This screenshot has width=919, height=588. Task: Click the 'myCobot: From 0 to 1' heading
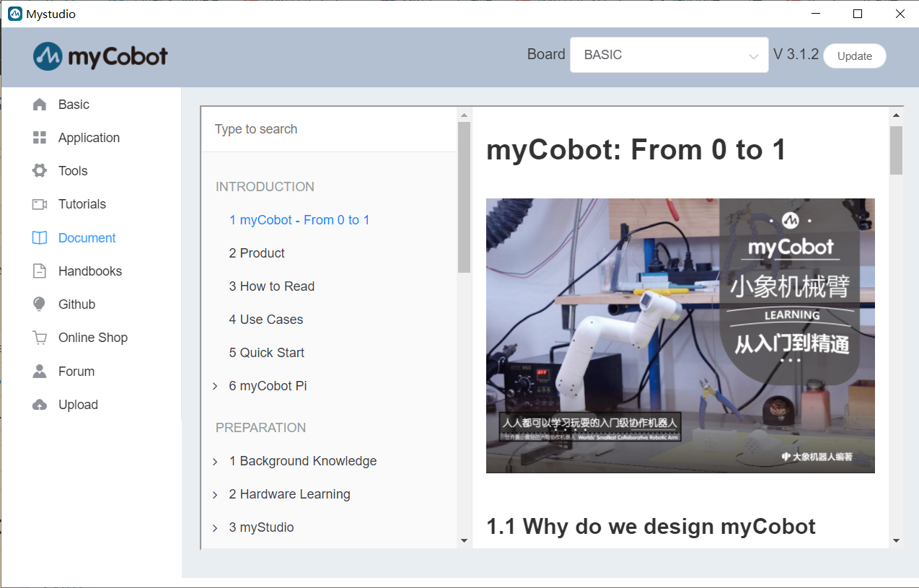point(636,150)
